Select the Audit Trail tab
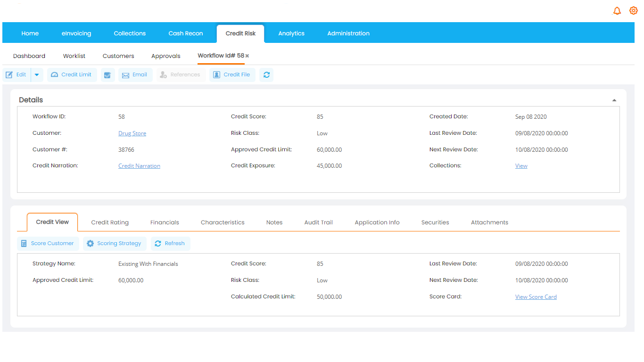The height and width of the screenshot is (362, 644). pos(318,222)
